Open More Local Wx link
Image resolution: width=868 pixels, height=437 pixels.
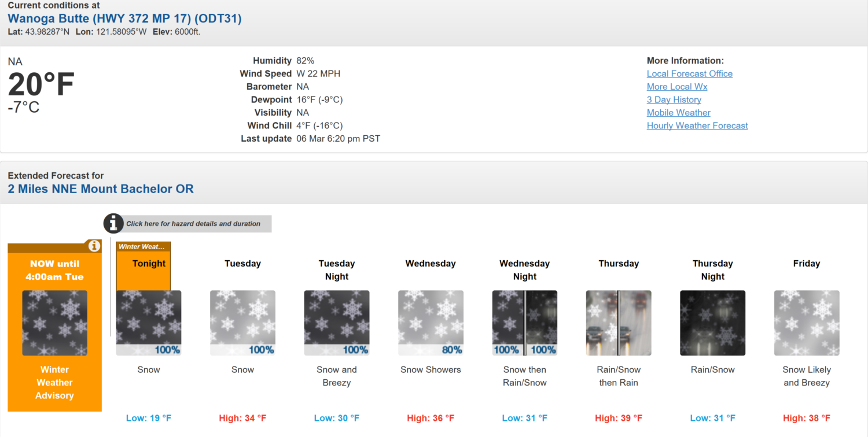tap(677, 87)
